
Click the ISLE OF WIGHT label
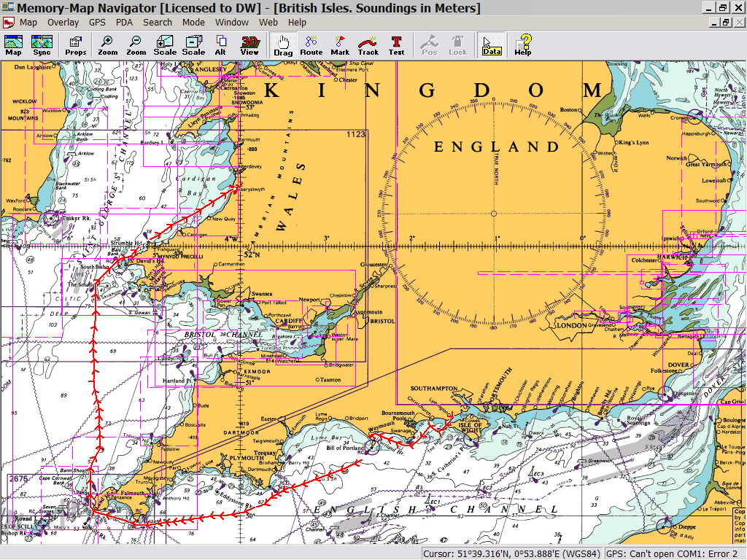coord(471,427)
